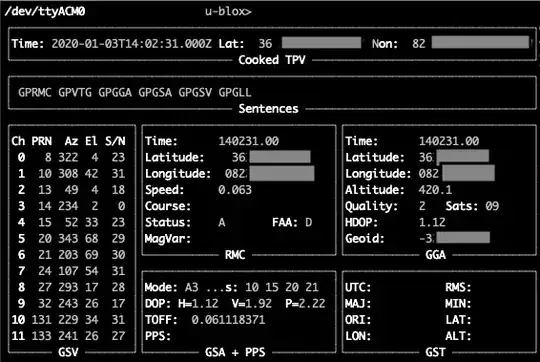This screenshot has width=540, height=362.
Task: Click the GPGGA sentence name
Action: coord(115,92)
